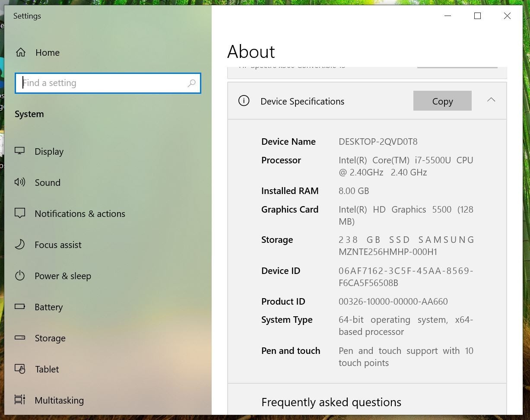Select Focus assist settings
Viewport: 530px width, 420px height.
pyautogui.click(x=58, y=245)
